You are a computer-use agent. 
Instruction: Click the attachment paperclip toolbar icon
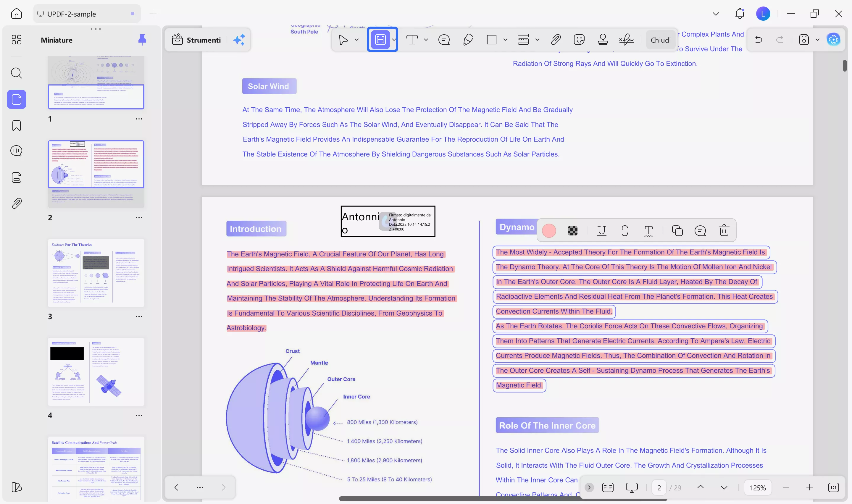pos(556,40)
